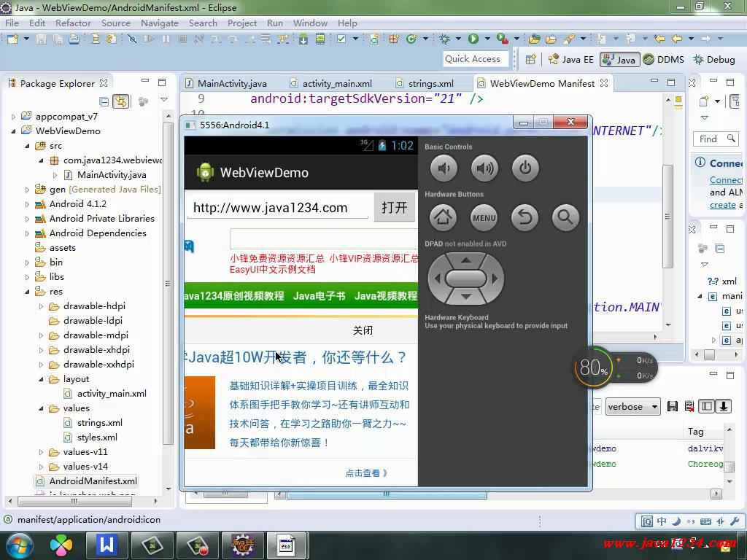Toggle Link with Editor in Package Explorer
Screen dimensions: 747x560
coord(121,101)
